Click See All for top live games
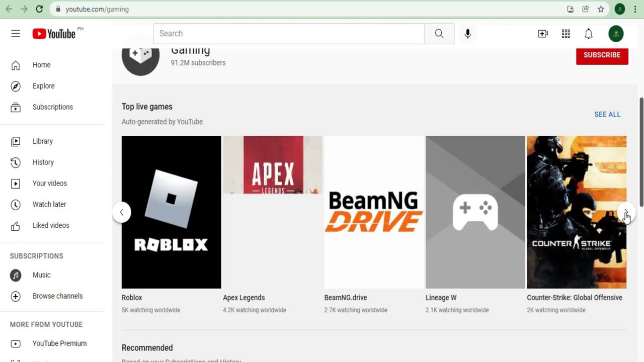The image size is (644, 362). pos(607,115)
